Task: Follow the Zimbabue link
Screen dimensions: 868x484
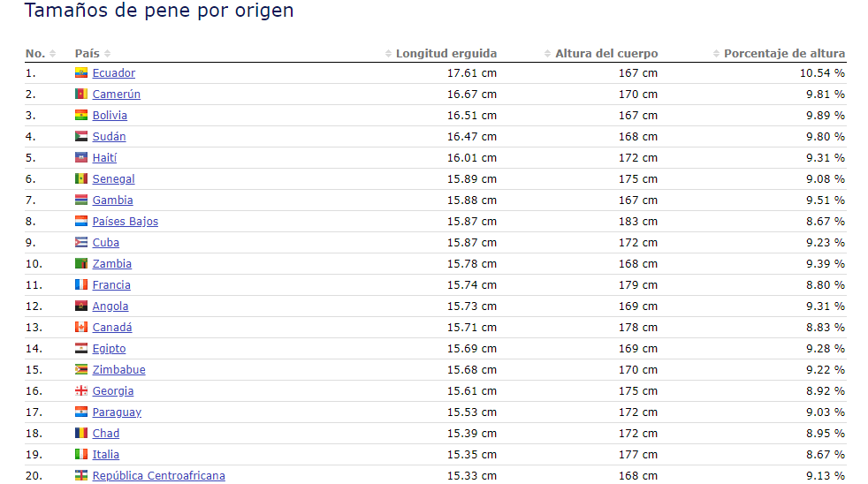Action: 118,370
